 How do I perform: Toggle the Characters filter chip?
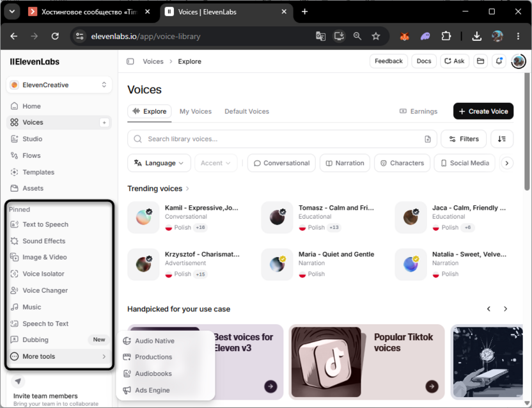[402, 163]
